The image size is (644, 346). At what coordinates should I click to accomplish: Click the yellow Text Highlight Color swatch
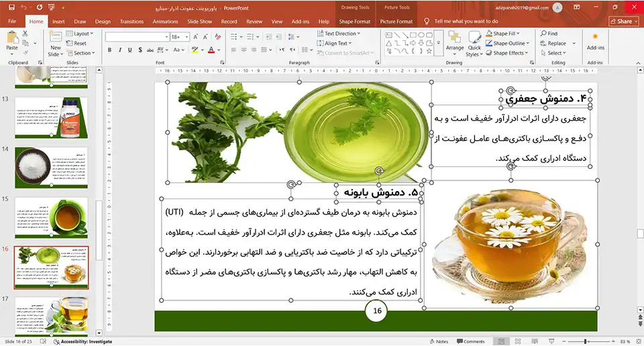pos(195,50)
